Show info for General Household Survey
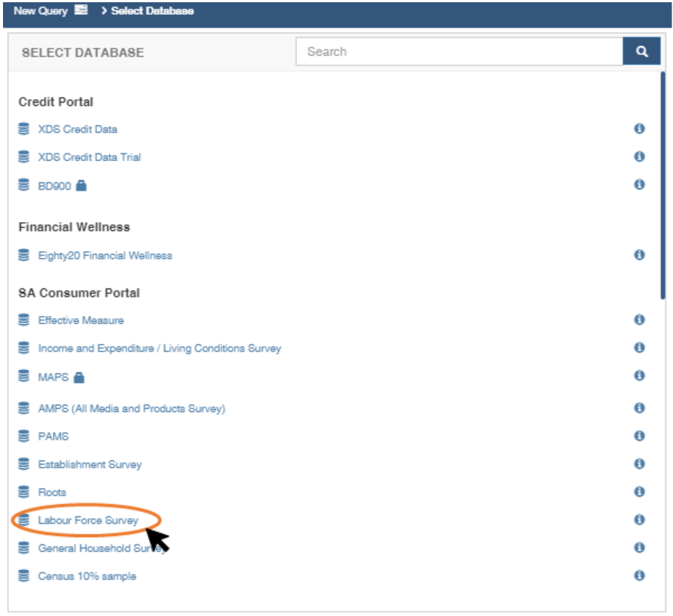Viewport: 673px width, 616px height. pos(639,547)
